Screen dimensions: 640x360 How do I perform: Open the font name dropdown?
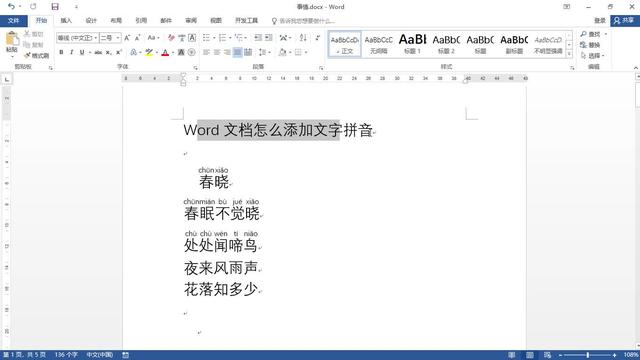tap(96, 38)
